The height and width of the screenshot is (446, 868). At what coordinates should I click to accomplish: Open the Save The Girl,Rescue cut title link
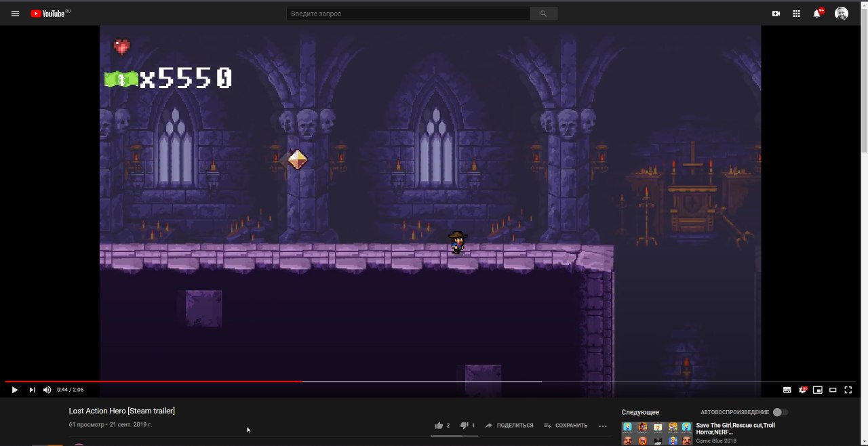coord(735,428)
